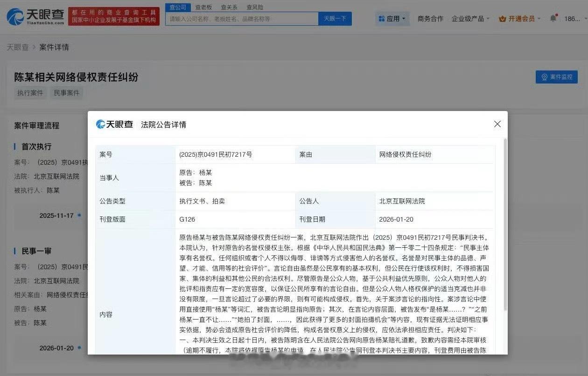Click the 执行案件 case tag

point(30,93)
